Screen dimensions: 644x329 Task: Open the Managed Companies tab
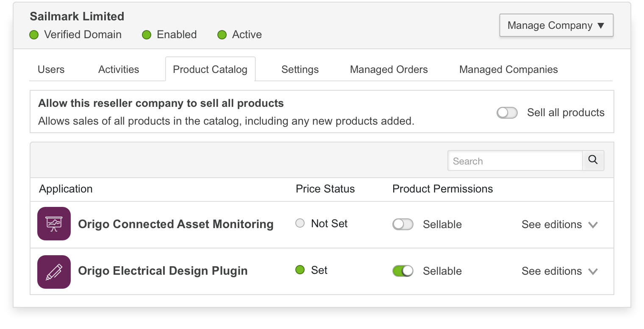click(x=508, y=70)
